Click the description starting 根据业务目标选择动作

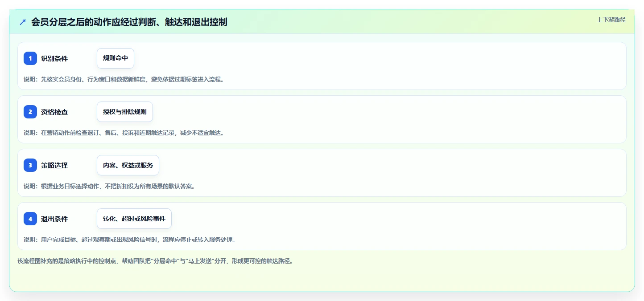(109, 186)
